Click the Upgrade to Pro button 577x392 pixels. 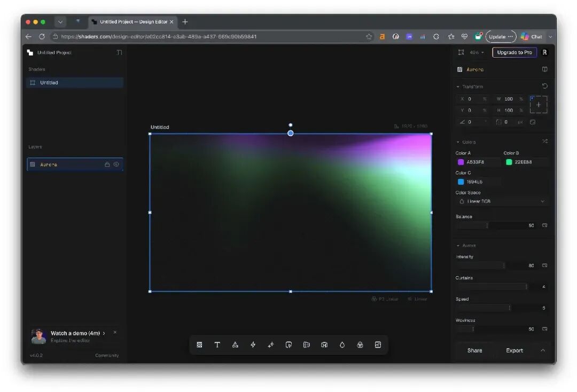(x=514, y=52)
